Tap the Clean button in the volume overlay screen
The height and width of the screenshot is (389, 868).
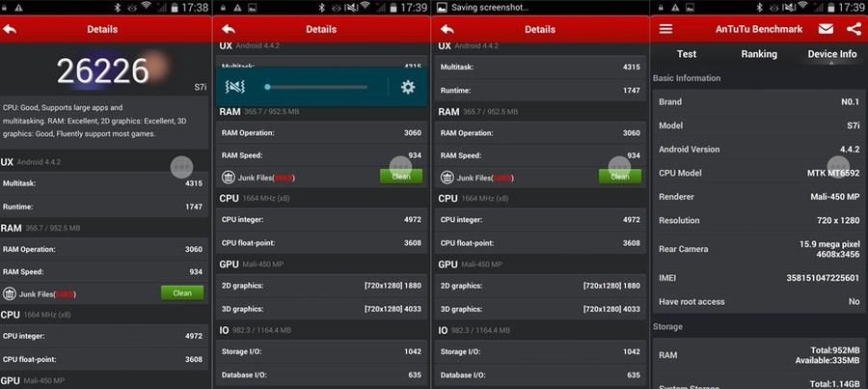(401, 177)
